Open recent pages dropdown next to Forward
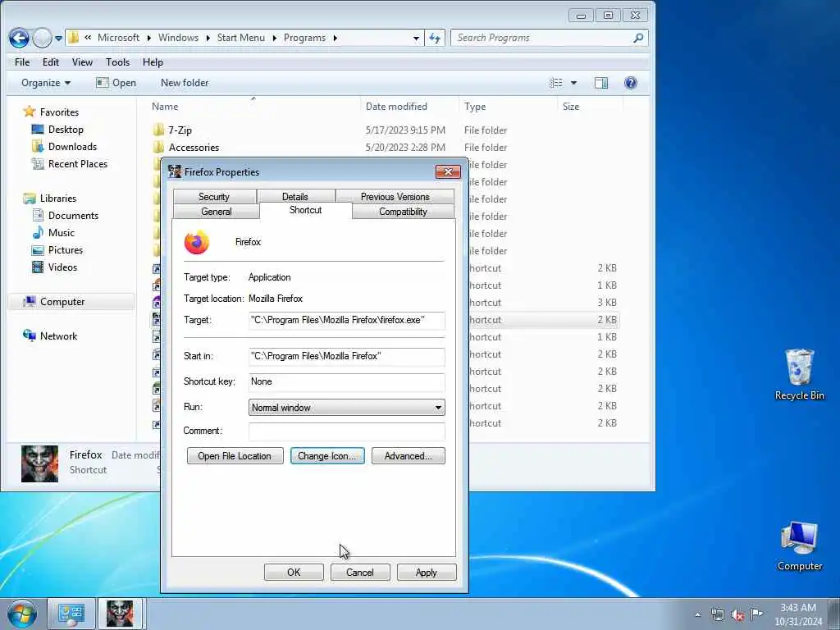This screenshot has width=840, height=630. click(58, 39)
